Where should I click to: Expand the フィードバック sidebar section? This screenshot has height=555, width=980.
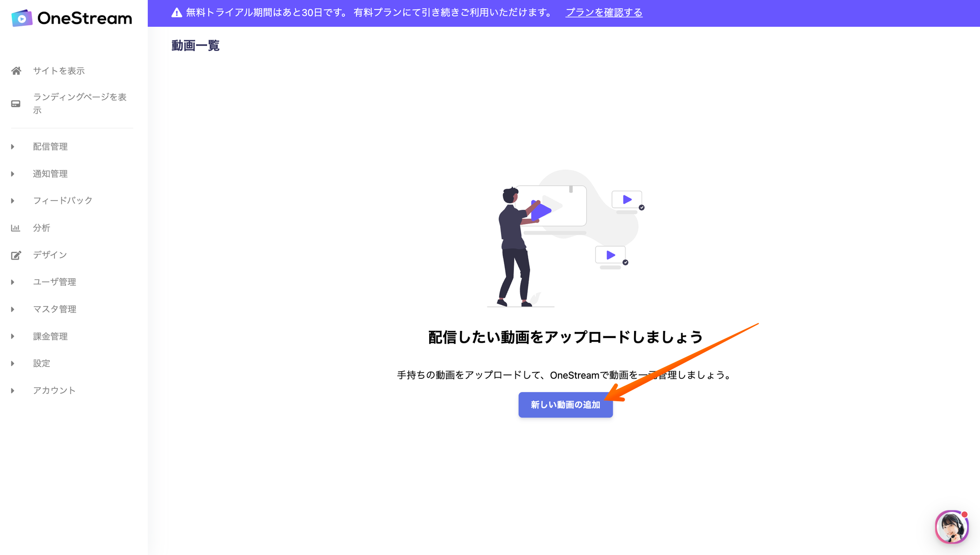[x=62, y=201]
